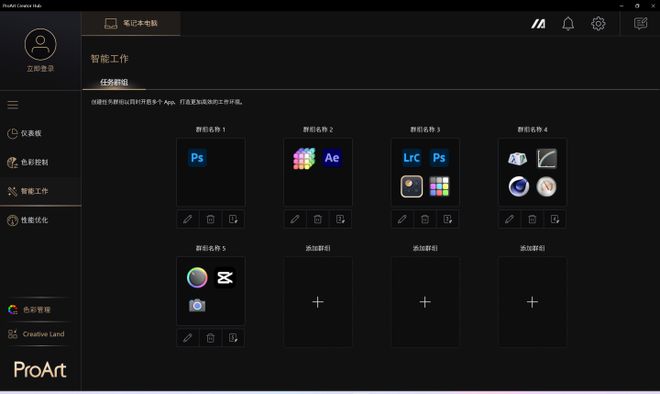Click the camera app icon in group 5

click(197, 306)
